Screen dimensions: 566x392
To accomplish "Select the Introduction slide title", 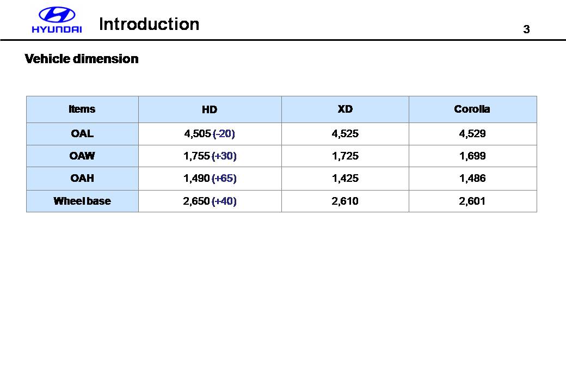I will click(x=149, y=24).
